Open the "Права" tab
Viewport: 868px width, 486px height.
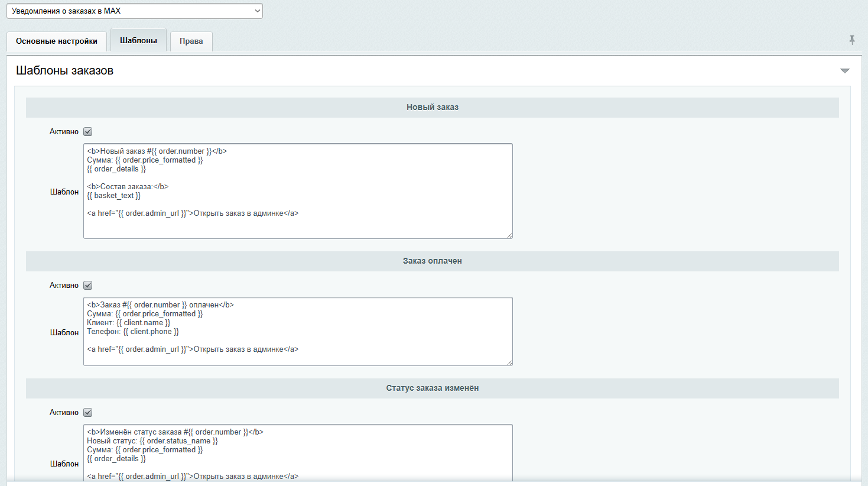pyautogui.click(x=191, y=41)
